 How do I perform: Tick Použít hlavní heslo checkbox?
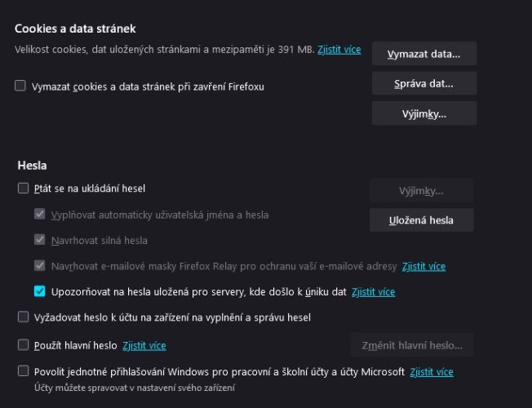point(23,345)
